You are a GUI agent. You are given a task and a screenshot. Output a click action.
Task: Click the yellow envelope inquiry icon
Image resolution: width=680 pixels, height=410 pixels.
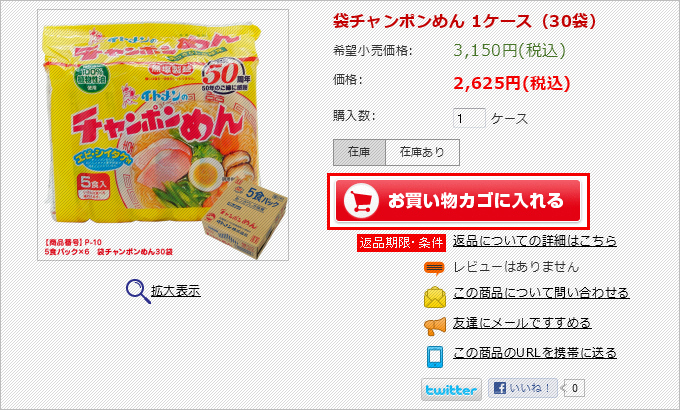[435, 297]
